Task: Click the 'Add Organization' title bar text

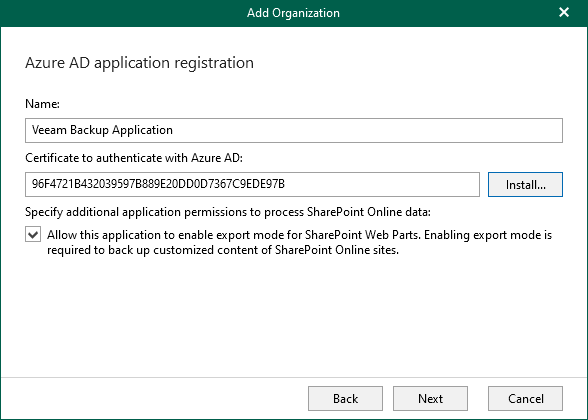Action: [x=293, y=13]
